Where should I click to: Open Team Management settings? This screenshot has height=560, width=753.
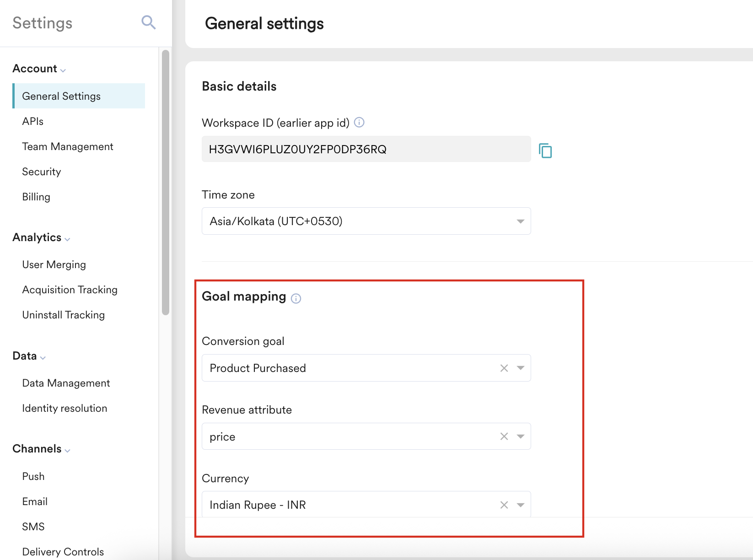point(68,146)
